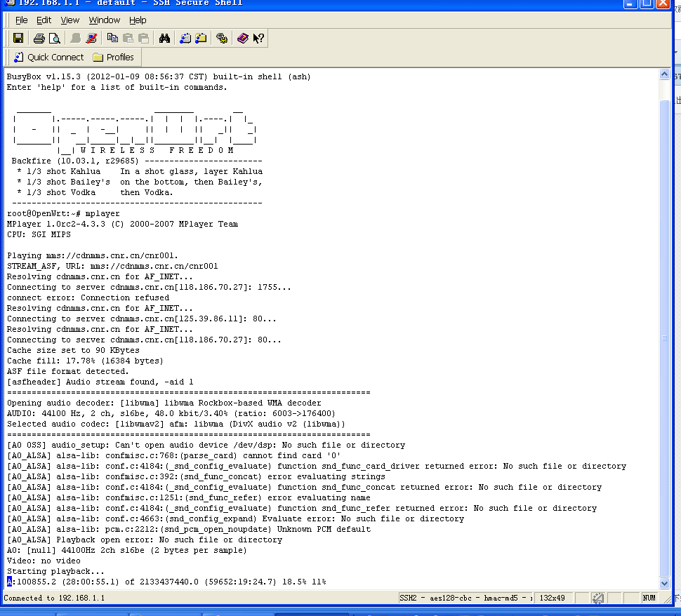The height and width of the screenshot is (616, 681).
Task: Click the binoculars Find icon
Action: pyautogui.click(x=164, y=38)
